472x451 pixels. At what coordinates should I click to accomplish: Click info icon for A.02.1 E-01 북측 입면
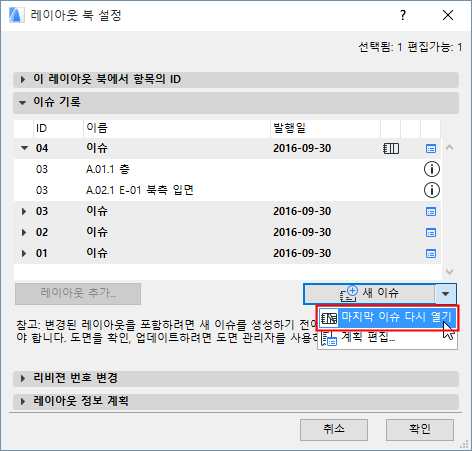coord(432,190)
